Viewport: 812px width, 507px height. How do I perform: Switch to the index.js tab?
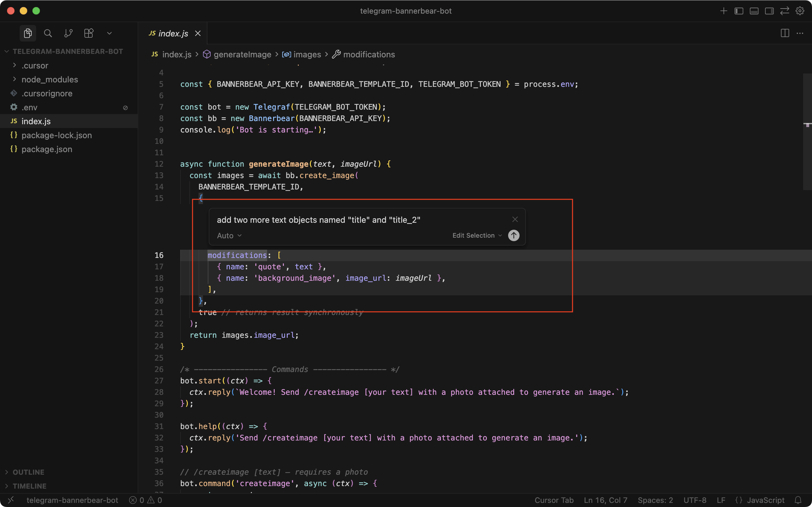173,33
